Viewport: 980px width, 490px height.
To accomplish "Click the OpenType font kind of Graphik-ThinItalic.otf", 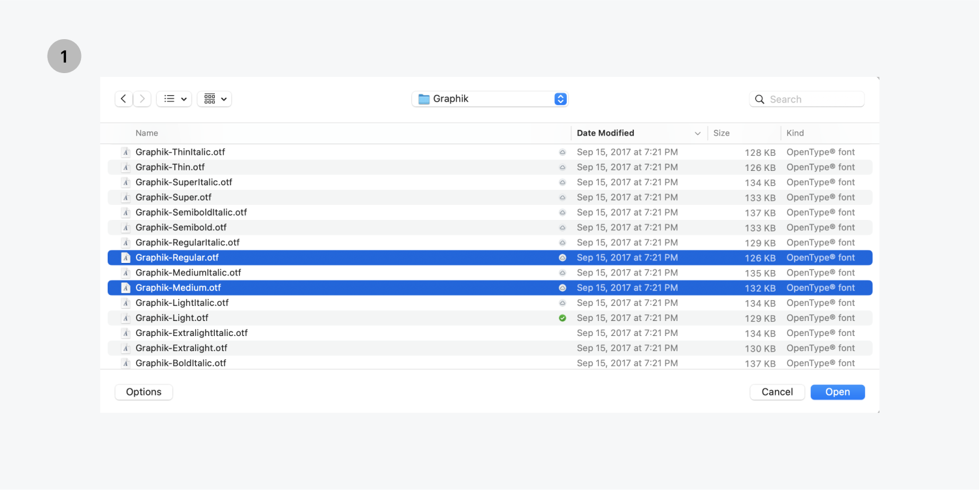I will [821, 152].
